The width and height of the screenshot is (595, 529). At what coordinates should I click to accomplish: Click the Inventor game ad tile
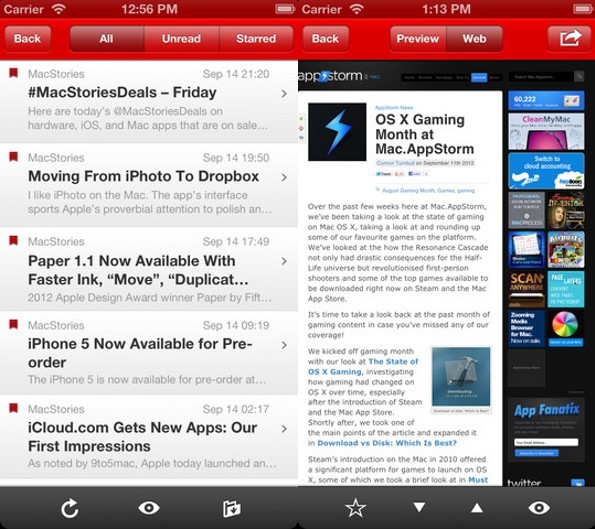566,210
